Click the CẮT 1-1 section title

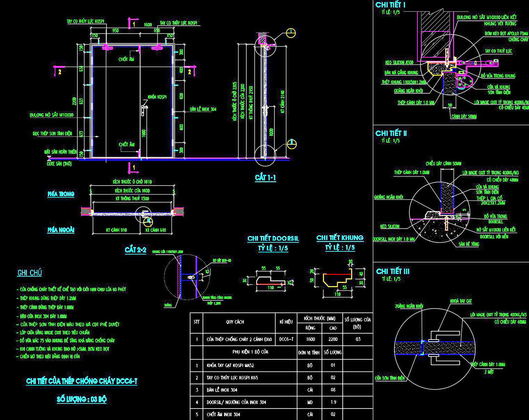265,178
